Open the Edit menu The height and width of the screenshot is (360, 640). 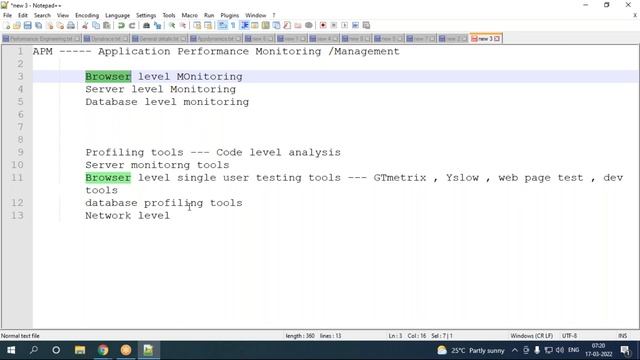(x=22, y=15)
